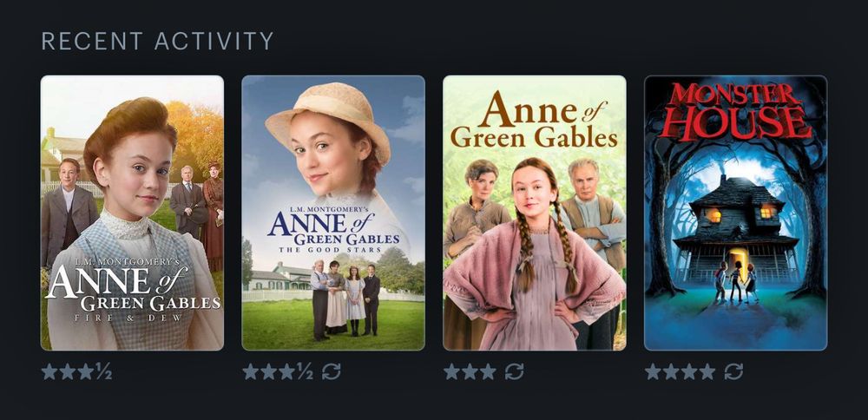Open the Recent Activity section heading
This screenshot has height=420, width=868.
click(158, 42)
